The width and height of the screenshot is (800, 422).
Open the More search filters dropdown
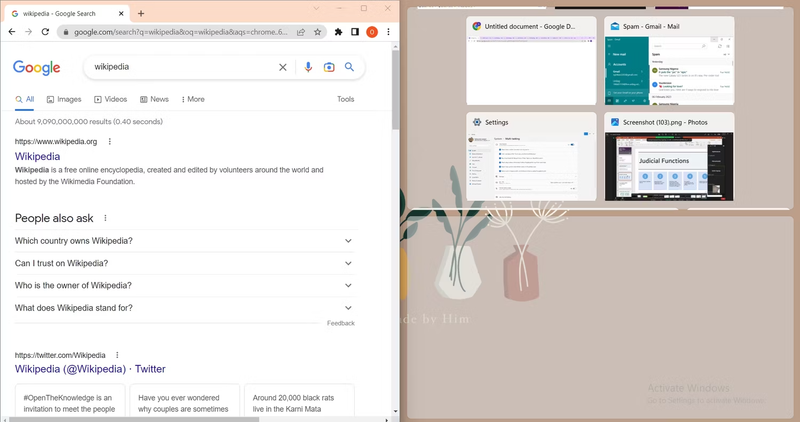coord(193,100)
